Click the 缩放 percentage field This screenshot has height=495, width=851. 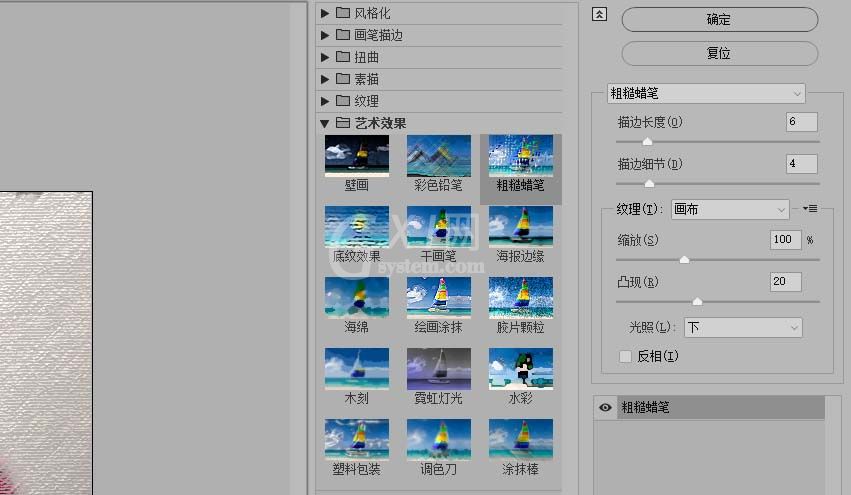785,239
